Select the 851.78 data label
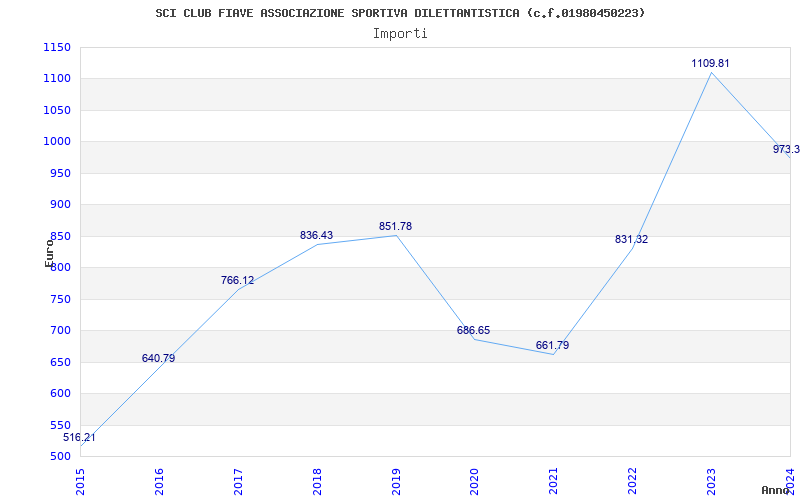Viewport: 800px width, 500px height. (x=395, y=226)
